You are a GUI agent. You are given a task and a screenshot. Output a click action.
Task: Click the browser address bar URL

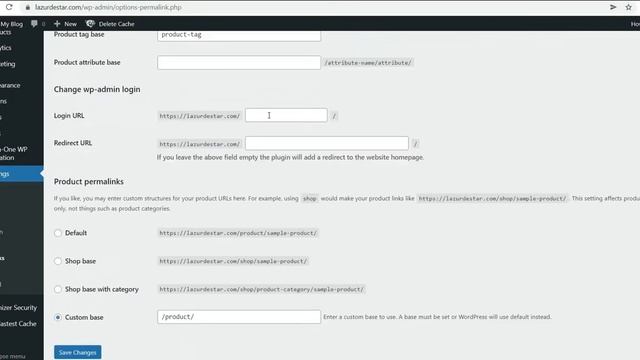(x=108, y=7)
